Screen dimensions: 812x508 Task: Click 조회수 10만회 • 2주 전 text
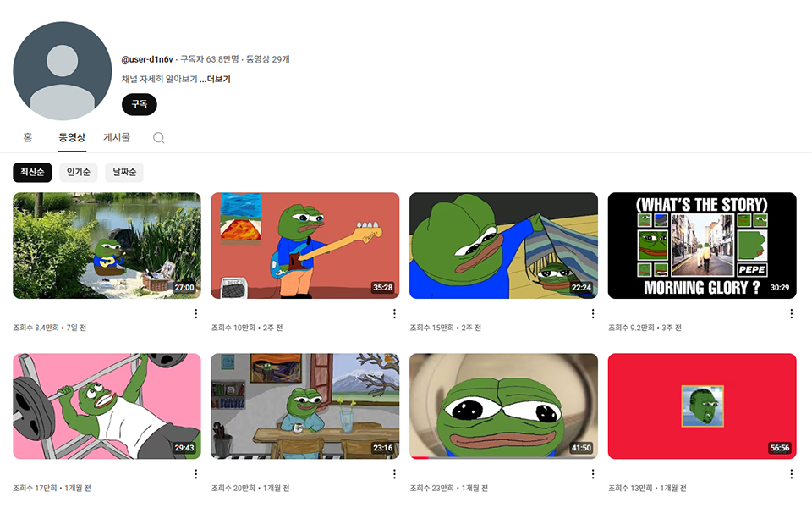pos(247,328)
